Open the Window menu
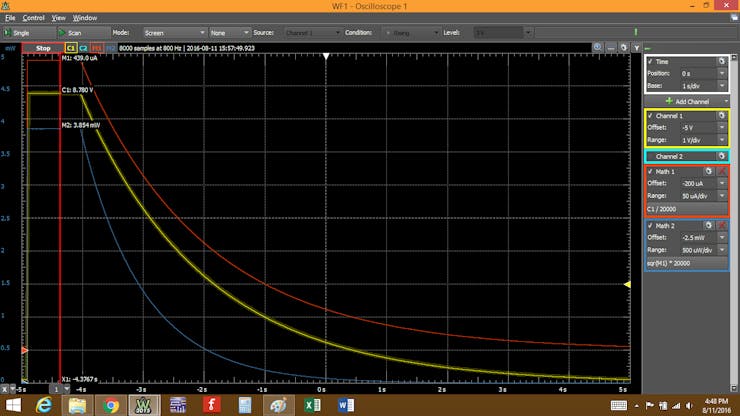This screenshot has width=740, height=416. coord(85,18)
